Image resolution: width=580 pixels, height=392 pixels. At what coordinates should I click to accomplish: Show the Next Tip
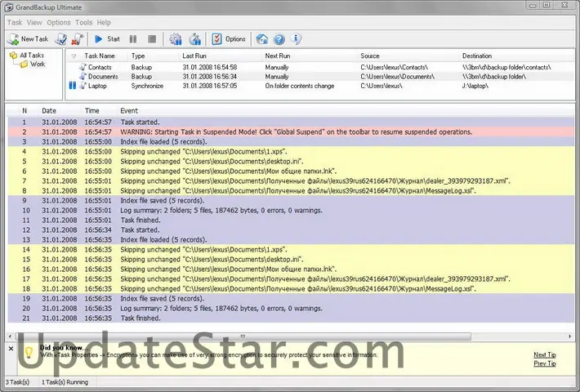tap(545, 354)
